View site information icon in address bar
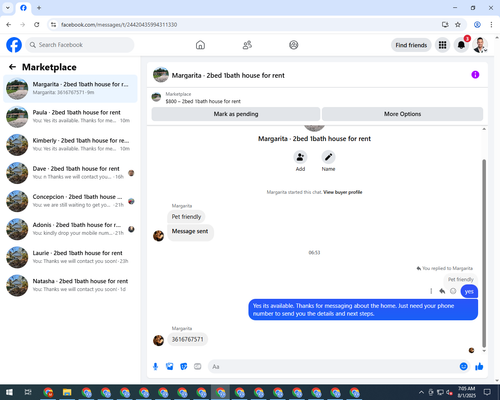Viewport: 500px width, 400px height. 53,25
